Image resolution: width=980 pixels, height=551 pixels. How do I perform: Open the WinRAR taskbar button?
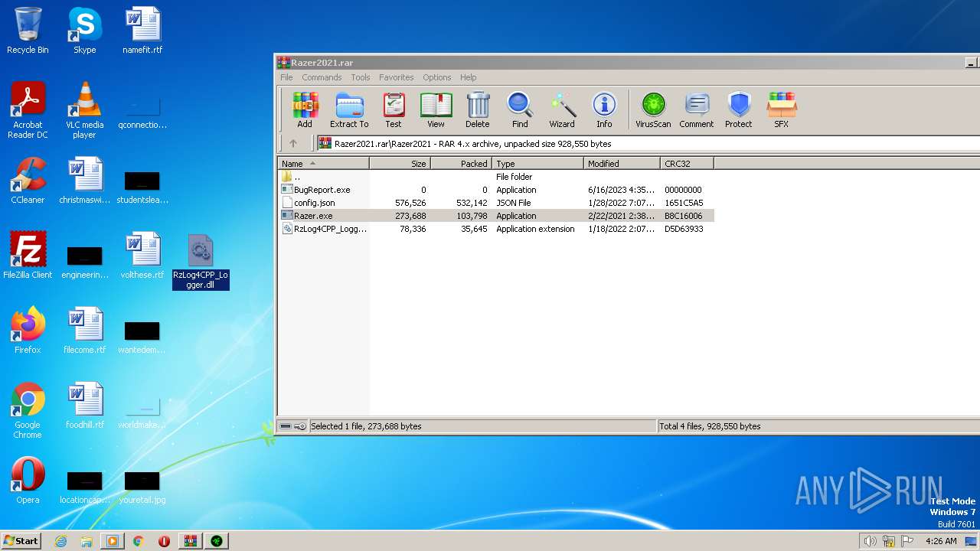[x=191, y=541]
